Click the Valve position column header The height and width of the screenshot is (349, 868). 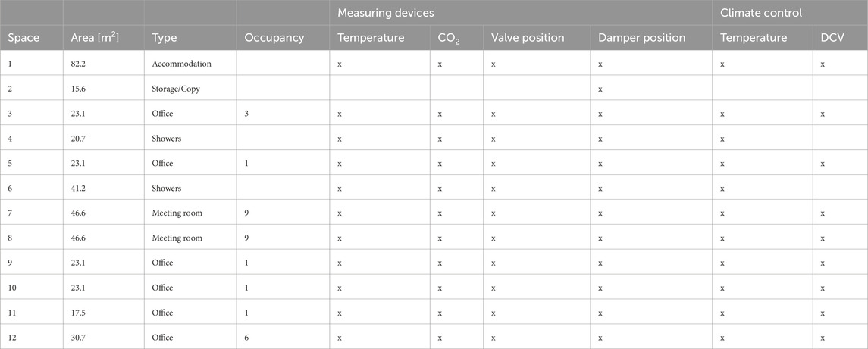click(x=528, y=38)
